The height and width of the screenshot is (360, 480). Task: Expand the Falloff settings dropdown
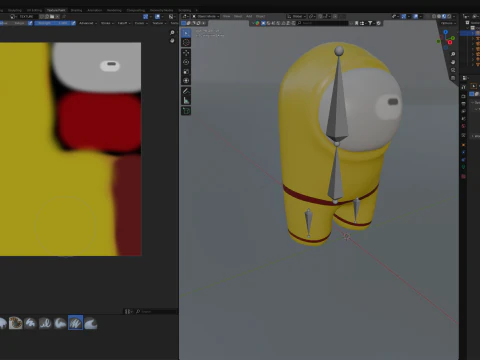coord(124,23)
